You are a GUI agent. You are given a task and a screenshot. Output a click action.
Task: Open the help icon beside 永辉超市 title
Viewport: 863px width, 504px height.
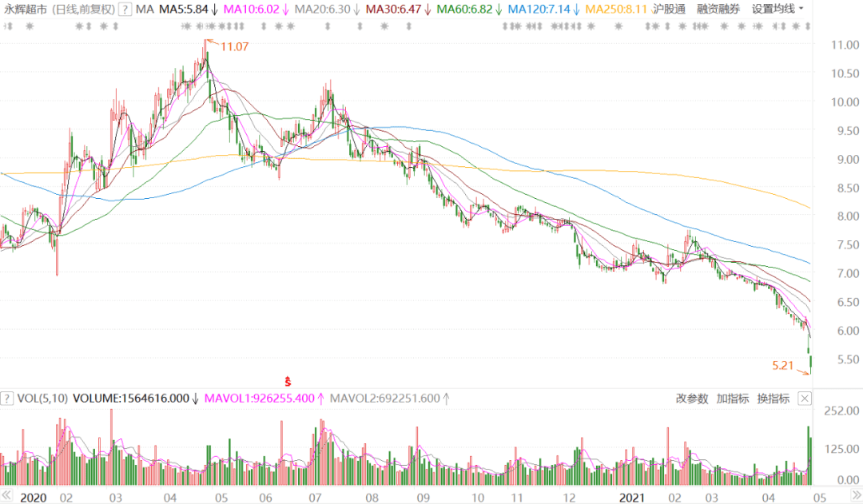click(125, 10)
